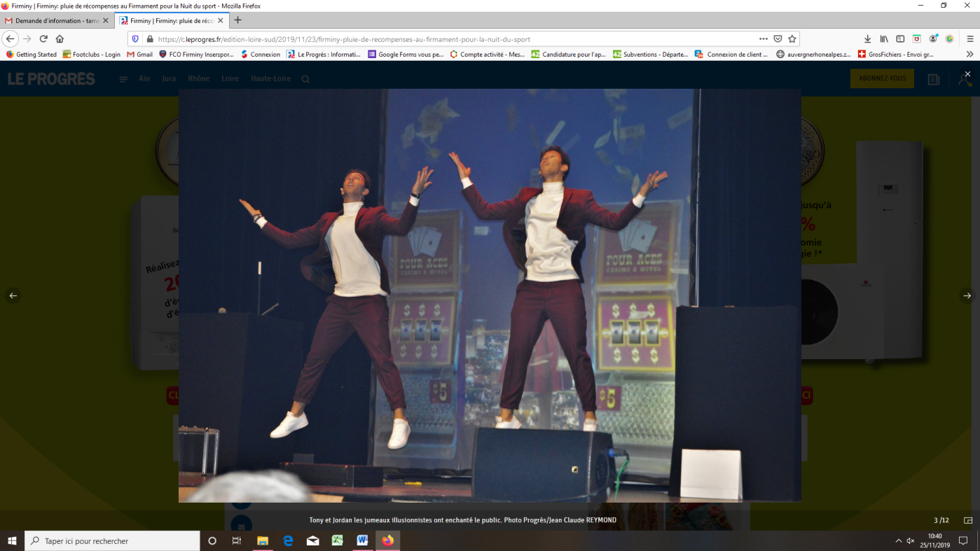
Task: Show site security padlock information
Action: pos(149,39)
